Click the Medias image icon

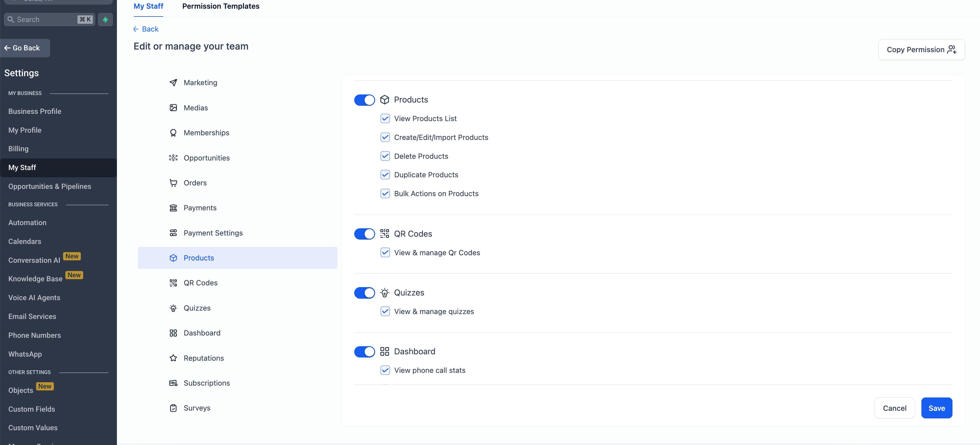pos(173,108)
